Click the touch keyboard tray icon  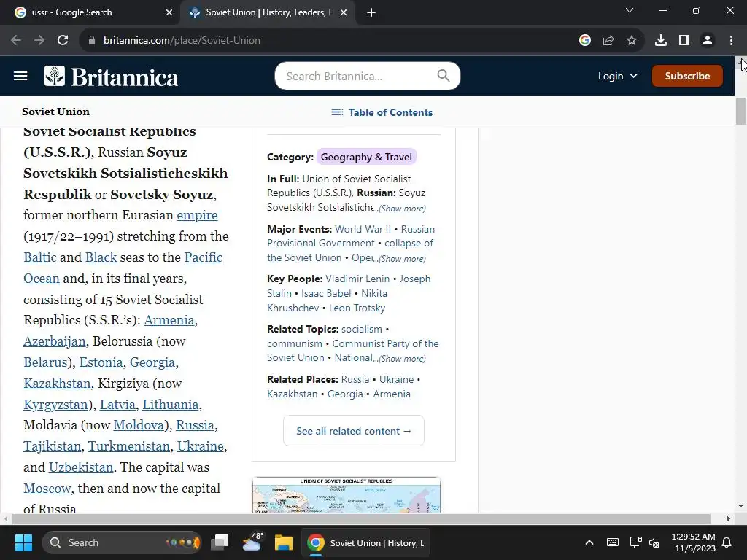coord(613,542)
